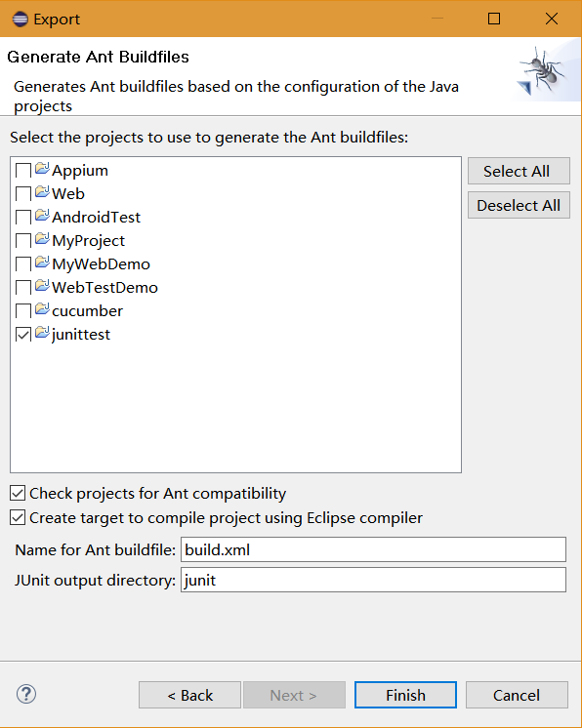This screenshot has width=582, height=728.
Task: Go to previous page with Back
Action: point(189,695)
